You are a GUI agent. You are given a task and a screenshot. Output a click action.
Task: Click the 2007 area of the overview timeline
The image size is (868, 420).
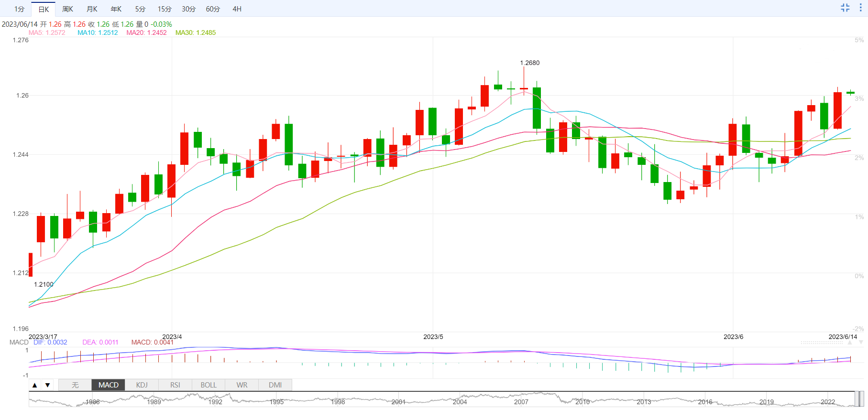coord(521,400)
